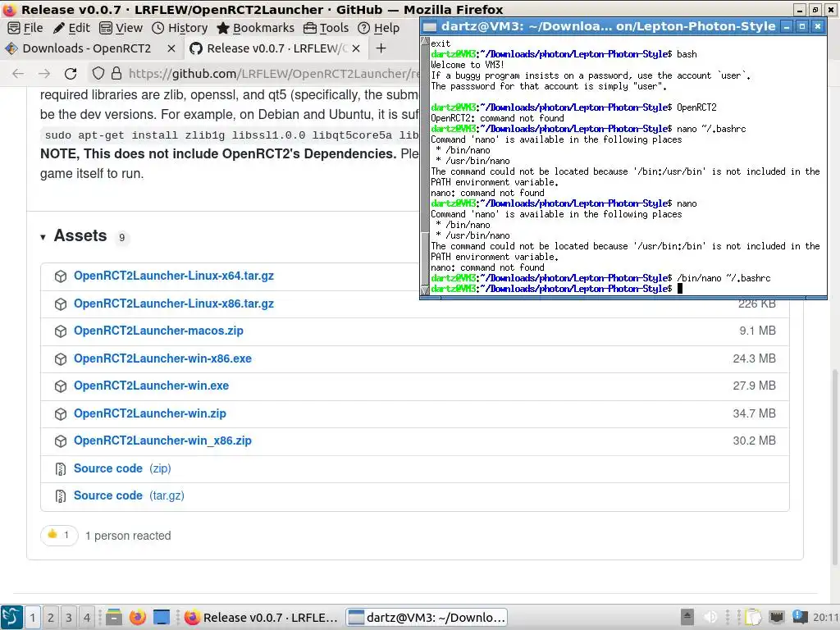This screenshot has width=840, height=630.
Task: Click the browser back arrow
Action: 18,73
